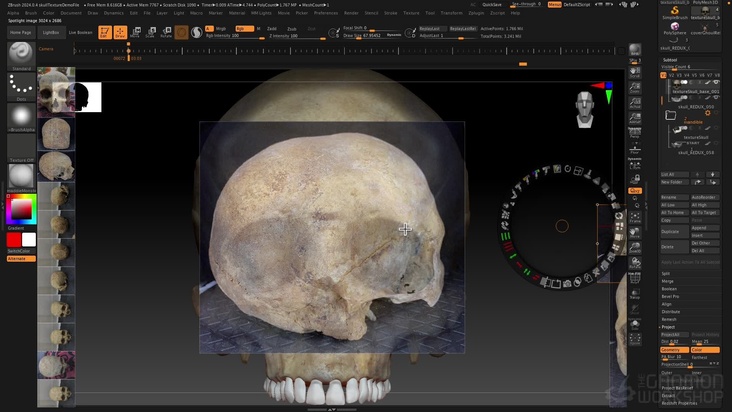Toggle the Zadd mode
Screen dimensions: 732x412
[x=272, y=28]
